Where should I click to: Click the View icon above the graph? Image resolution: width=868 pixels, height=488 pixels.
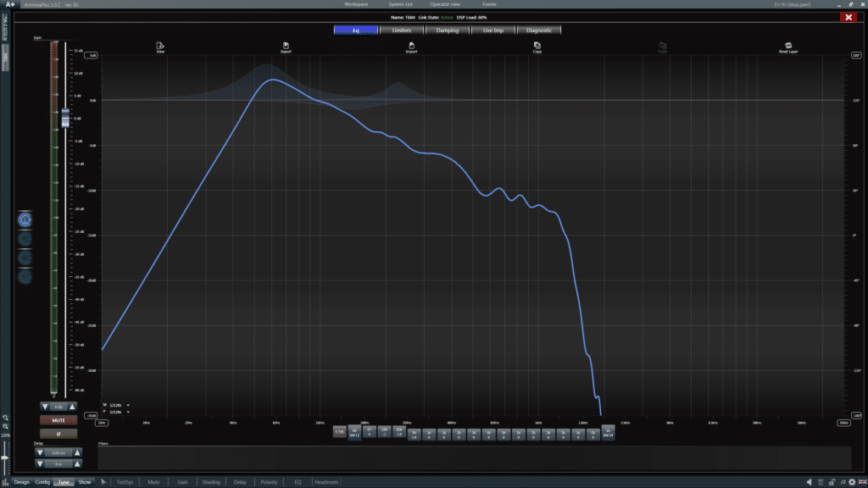[x=160, y=46]
